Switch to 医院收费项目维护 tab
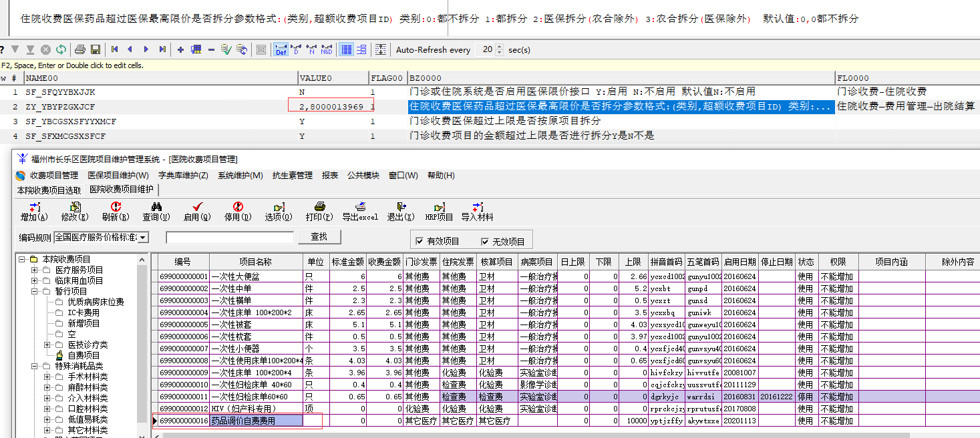This screenshot has height=438, width=980. click(x=122, y=190)
